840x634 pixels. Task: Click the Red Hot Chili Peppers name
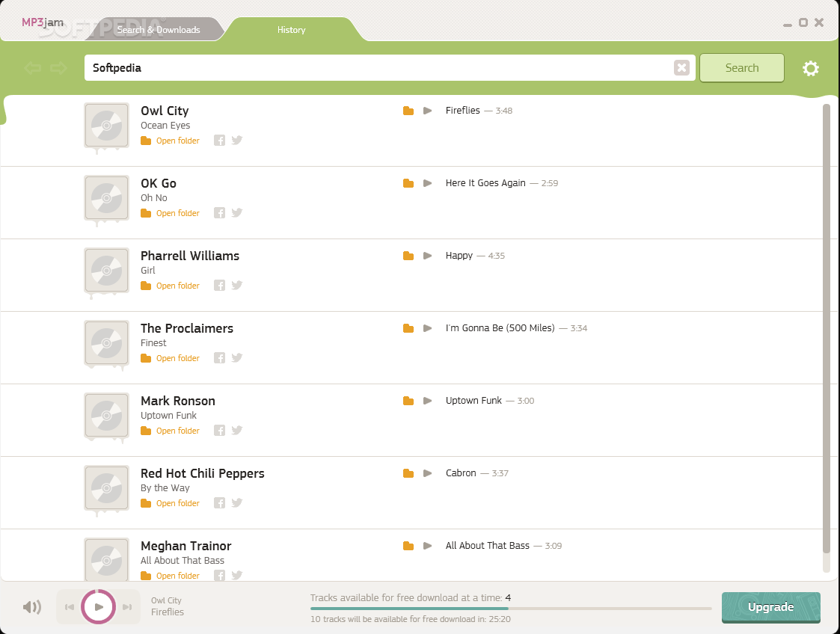pyautogui.click(x=203, y=473)
